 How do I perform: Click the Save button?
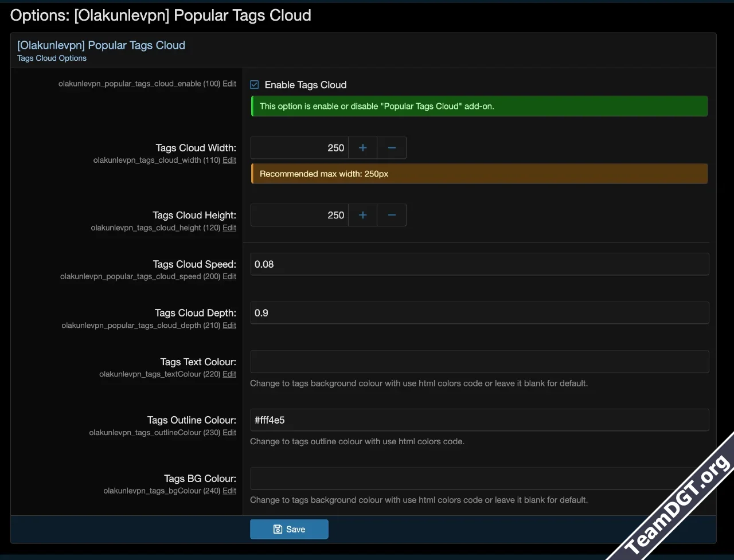(289, 529)
